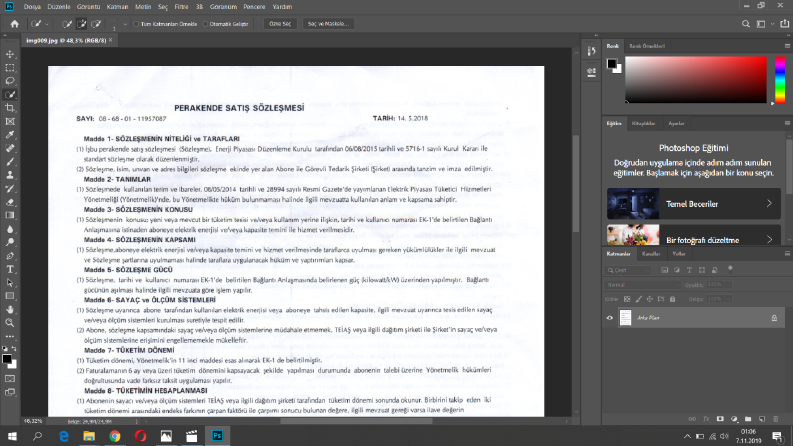The height and width of the screenshot is (446, 793).
Task: Toggle lock image pixels brush icon
Action: (x=638, y=299)
